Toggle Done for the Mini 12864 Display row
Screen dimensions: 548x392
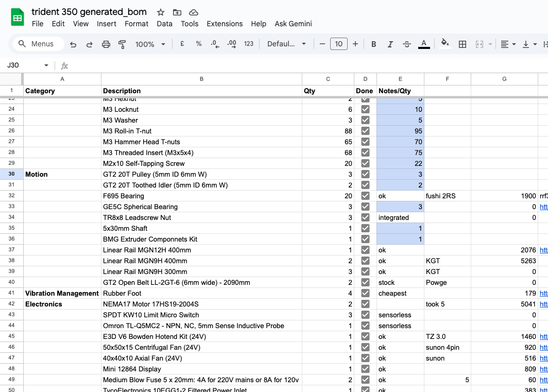pos(365,369)
